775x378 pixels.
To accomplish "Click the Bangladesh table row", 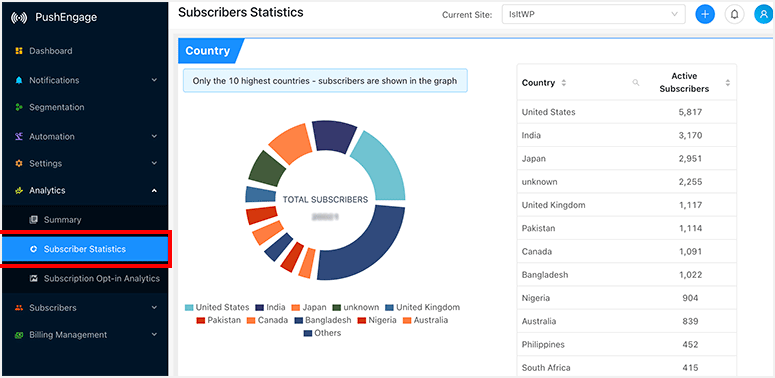I will 627,275.
